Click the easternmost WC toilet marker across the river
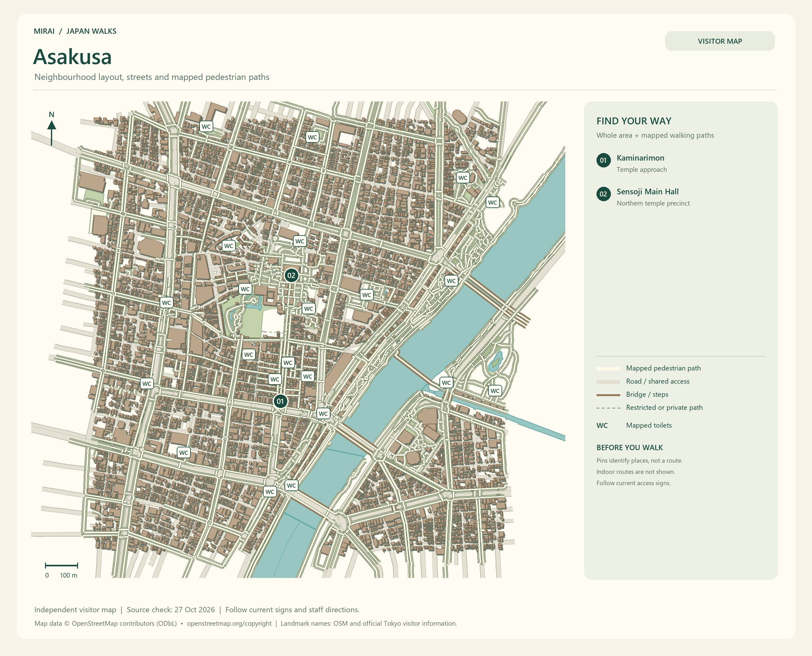 pyautogui.click(x=495, y=391)
